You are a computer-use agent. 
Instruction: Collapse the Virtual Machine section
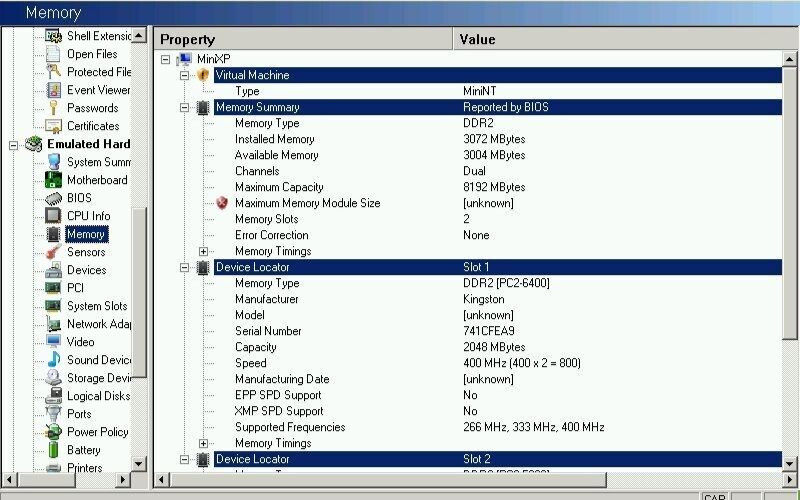184,76
